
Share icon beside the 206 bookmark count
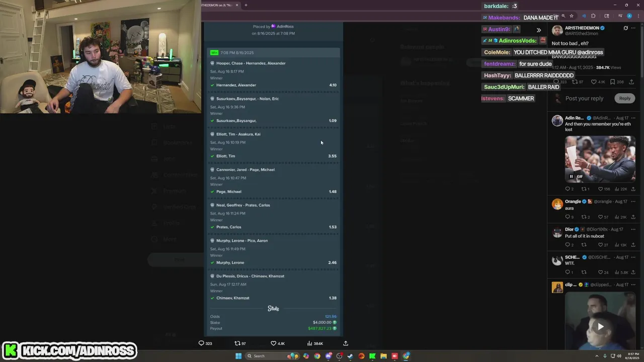click(631, 81)
